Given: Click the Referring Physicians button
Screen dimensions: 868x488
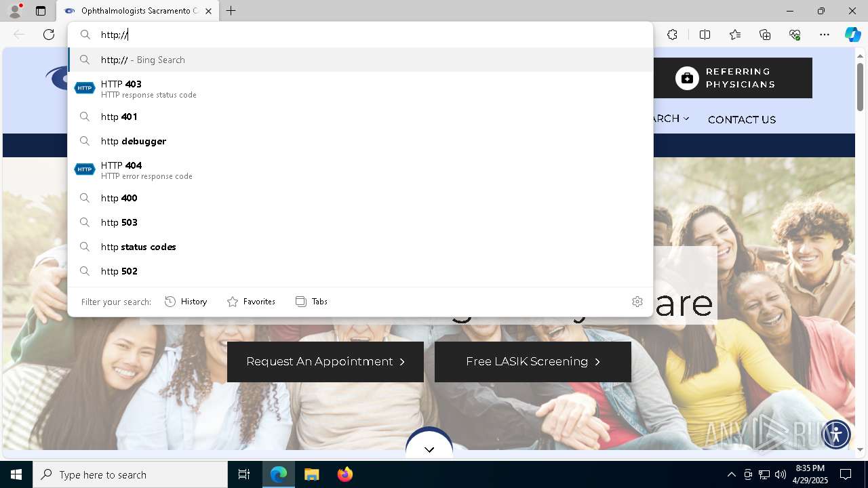Looking at the screenshot, I should coord(733,78).
